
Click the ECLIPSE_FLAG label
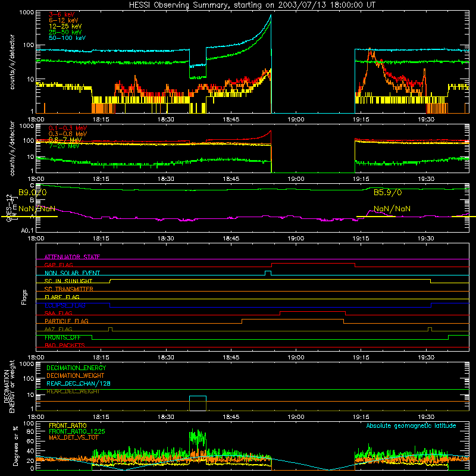(65, 305)
